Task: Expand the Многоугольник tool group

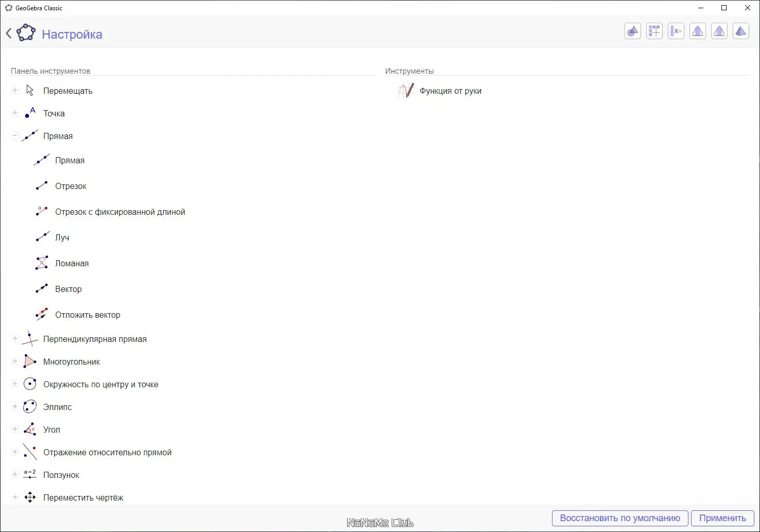Action: [x=15, y=362]
